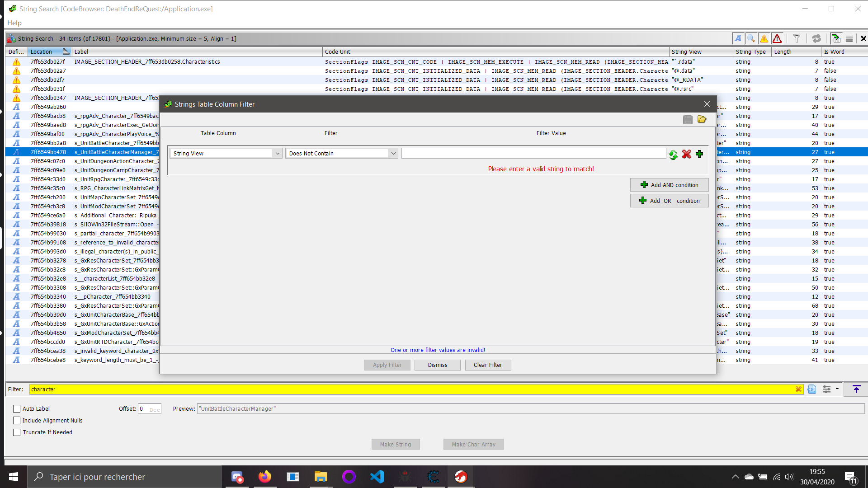
Task: Remove the filter condition using red X icon
Action: point(686,154)
